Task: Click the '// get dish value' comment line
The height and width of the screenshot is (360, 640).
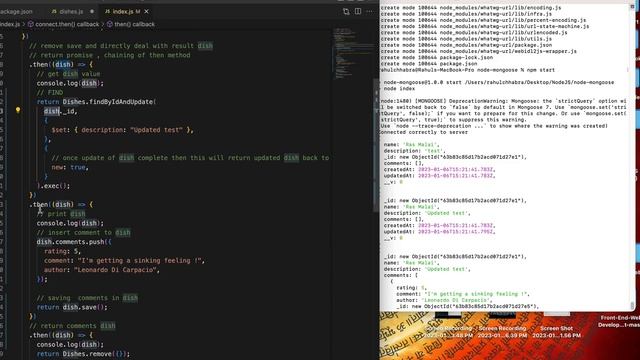Action: pos(68,74)
